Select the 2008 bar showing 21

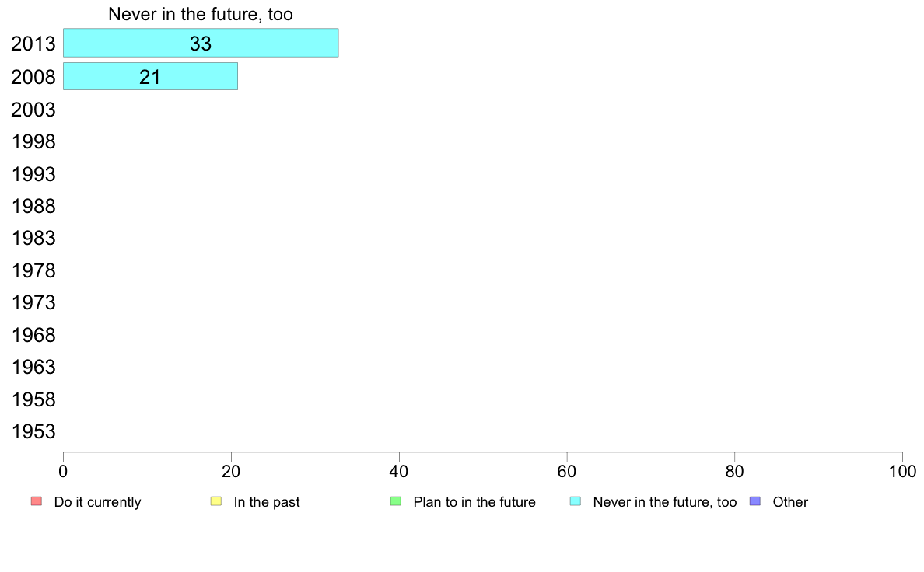pyautogui.click(x=150, y=77)
